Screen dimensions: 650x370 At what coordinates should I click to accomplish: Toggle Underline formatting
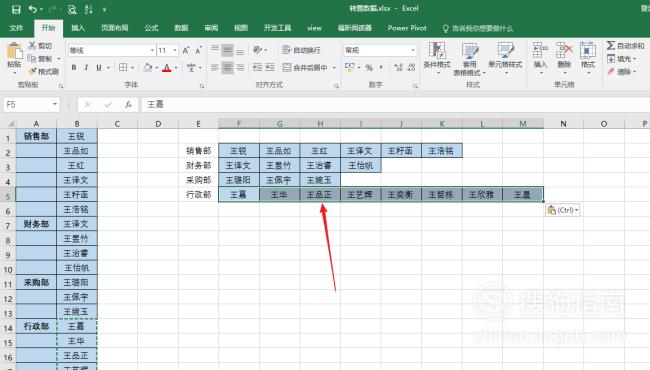click(99, 67)
